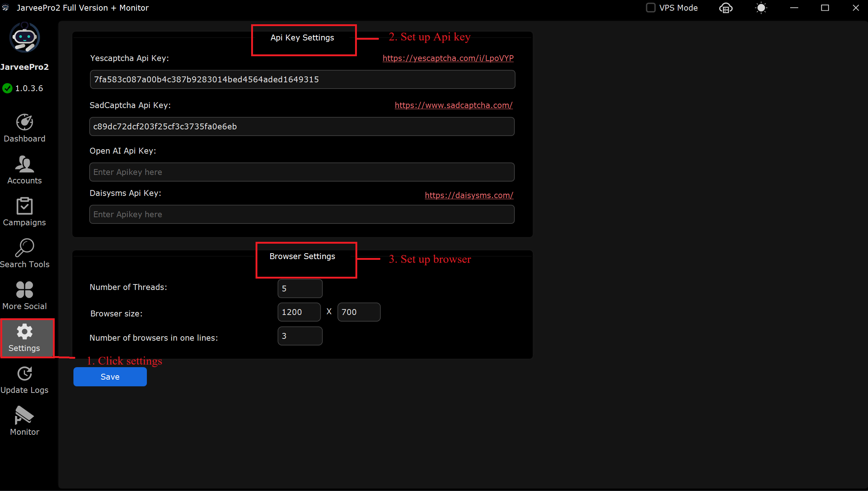
Task: Click the Open AI Api Key label
Action: click(123, 151)
